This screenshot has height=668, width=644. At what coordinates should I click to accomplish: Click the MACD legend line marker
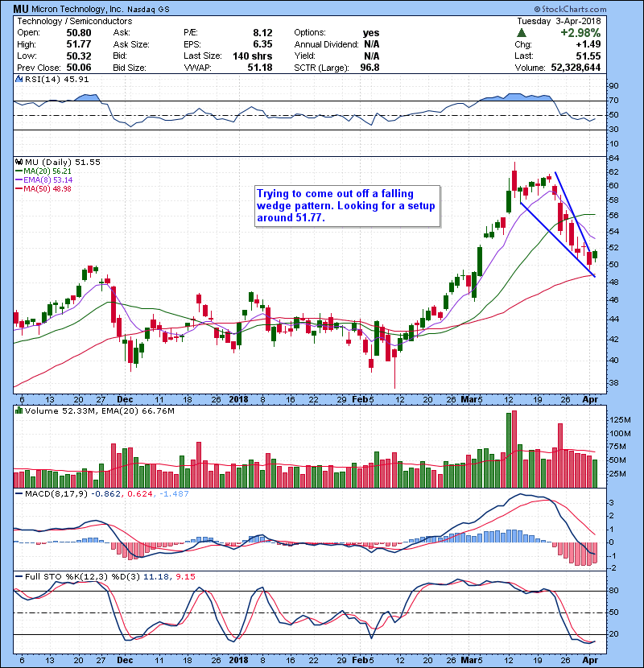click(19, 494)
